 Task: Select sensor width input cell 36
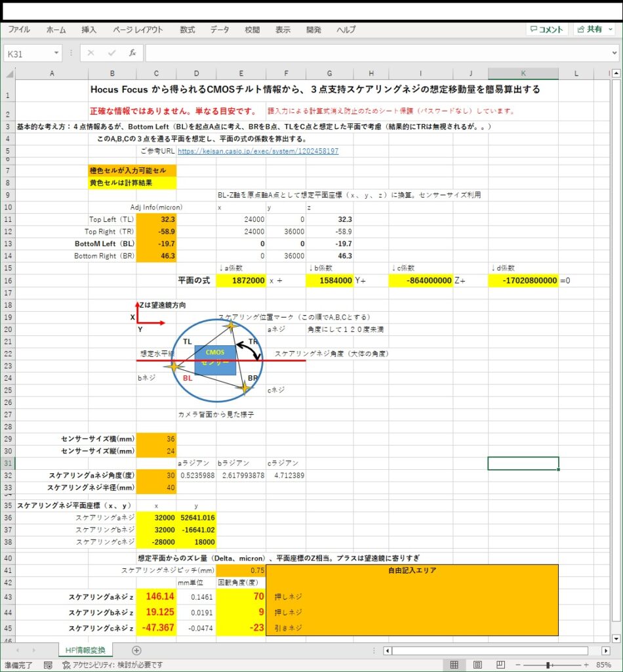tap(156, 439)
